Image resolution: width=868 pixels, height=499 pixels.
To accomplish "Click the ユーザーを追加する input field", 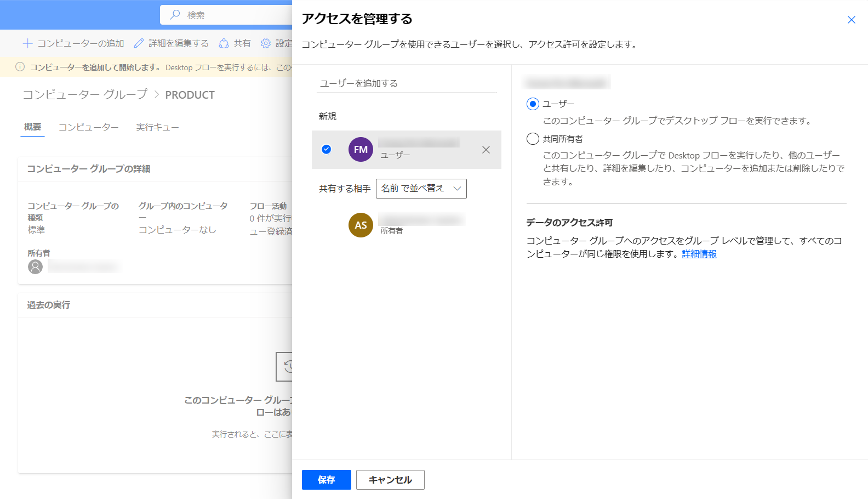I will [x=407, y=83].
